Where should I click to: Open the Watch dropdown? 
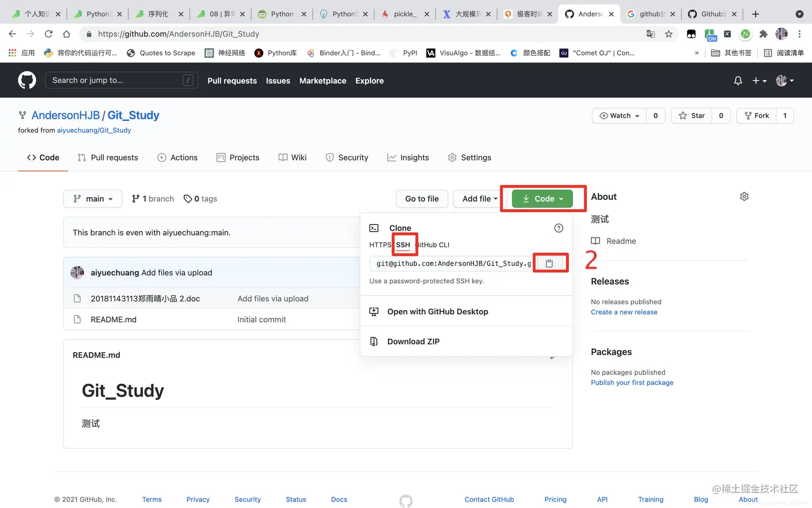[x=619, y=116]
